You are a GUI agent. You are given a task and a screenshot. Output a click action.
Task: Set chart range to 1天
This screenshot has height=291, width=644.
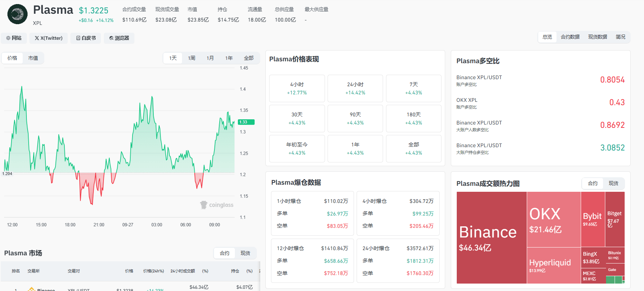[173, 58]
